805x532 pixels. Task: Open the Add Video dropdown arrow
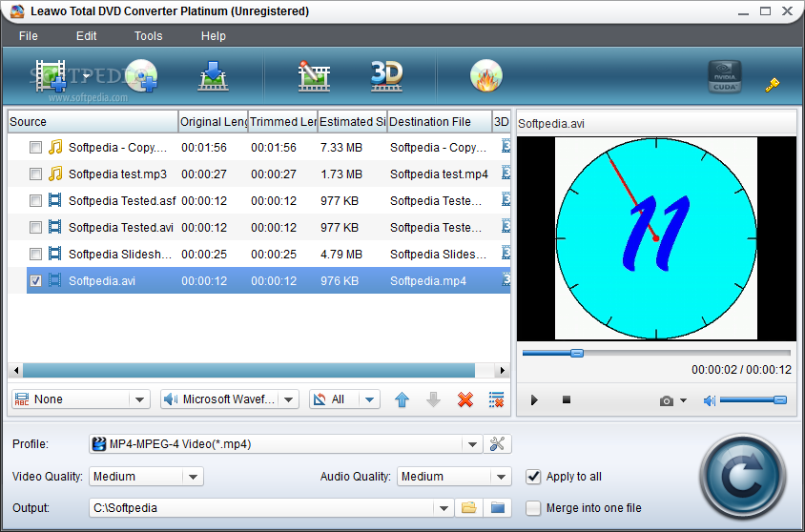86,76
